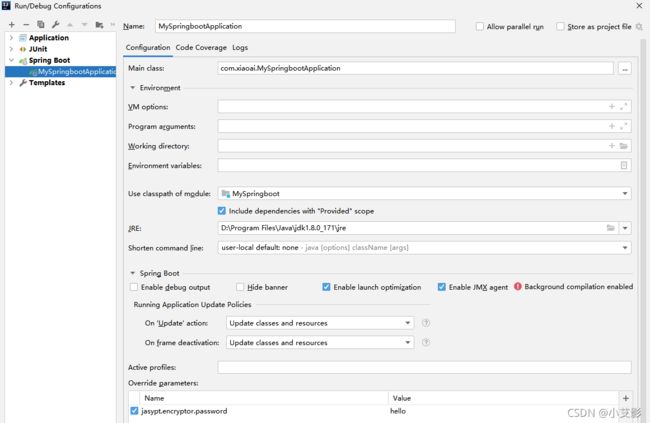Screen dimensions: 650x423
Task: Switch to the Configuration tab
Action: point(148,48)
